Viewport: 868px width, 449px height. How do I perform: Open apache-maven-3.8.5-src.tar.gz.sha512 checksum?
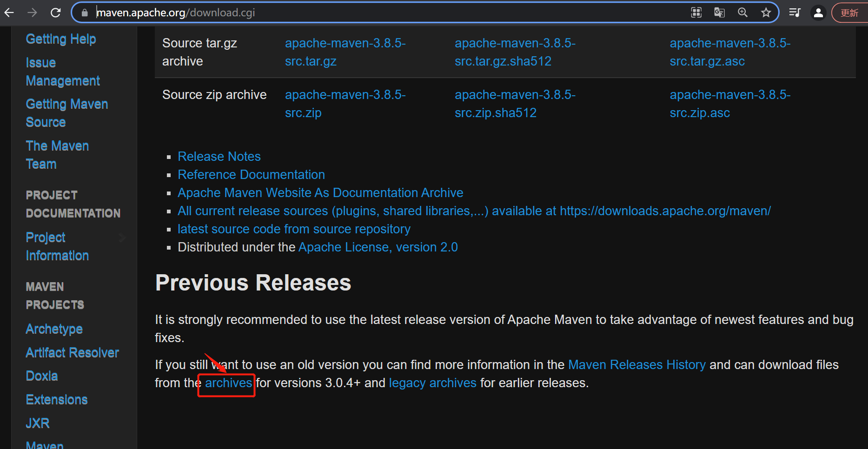[515, 52]
